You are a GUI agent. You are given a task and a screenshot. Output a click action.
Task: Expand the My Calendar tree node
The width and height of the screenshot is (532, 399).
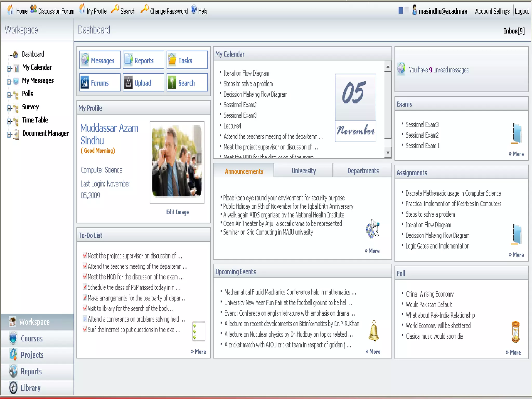9,69
